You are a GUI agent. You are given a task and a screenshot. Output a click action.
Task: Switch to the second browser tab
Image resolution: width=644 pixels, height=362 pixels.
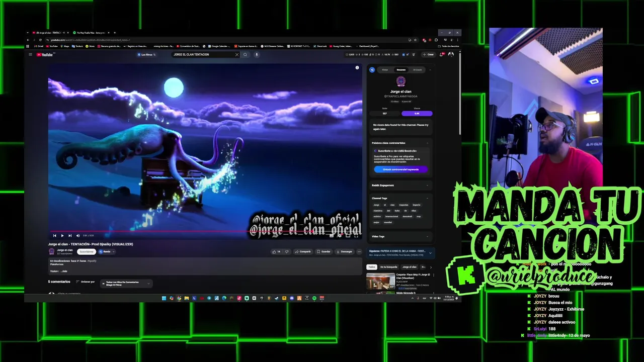pos(91,33)
